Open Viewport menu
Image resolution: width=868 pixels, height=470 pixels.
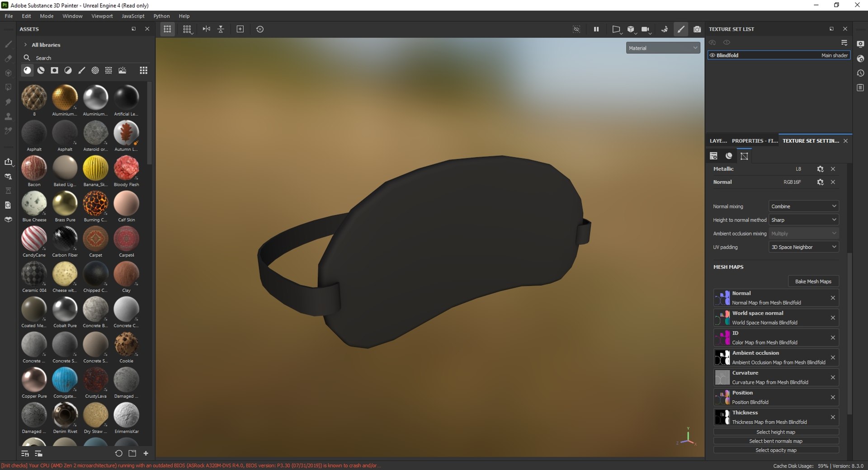pos(102,16)
